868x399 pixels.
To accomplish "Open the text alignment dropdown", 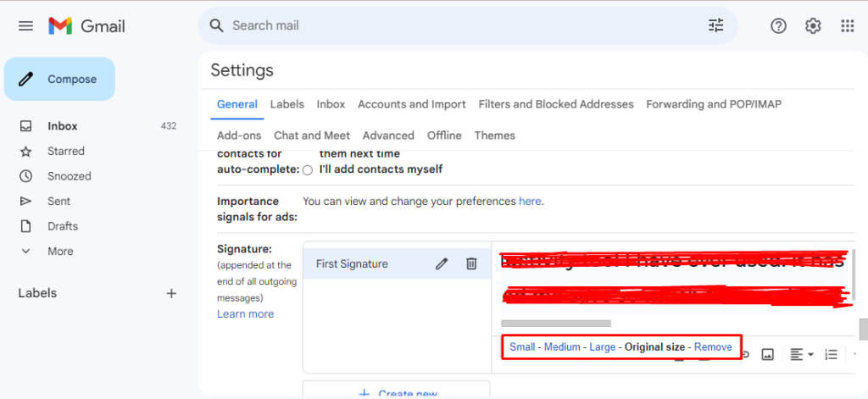I will (x=802, y=355).
